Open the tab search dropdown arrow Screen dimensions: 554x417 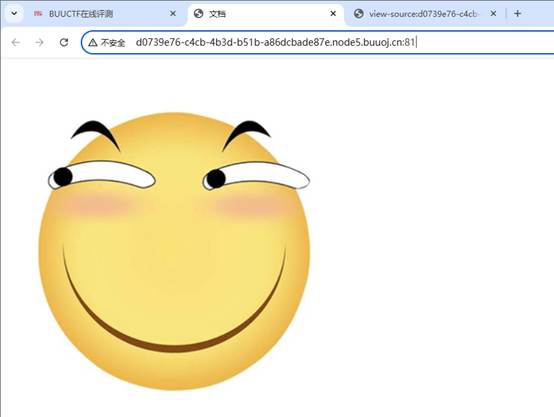tap(14, 14)
